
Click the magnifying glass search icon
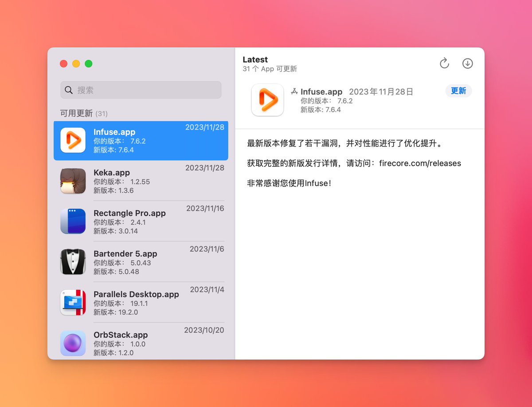point(69,90)
